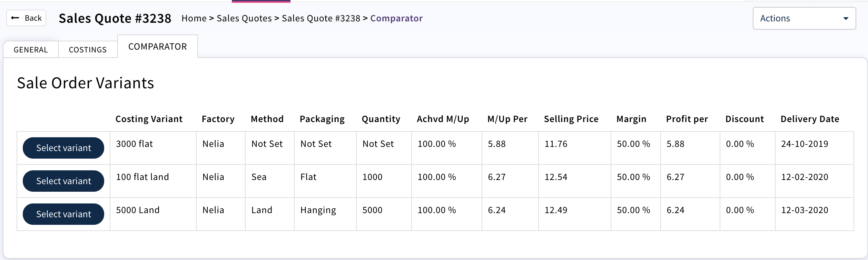This screenshot has height=260, width=868.
Task: Select variant for 100 flat land row
Action: coord(63,181)
